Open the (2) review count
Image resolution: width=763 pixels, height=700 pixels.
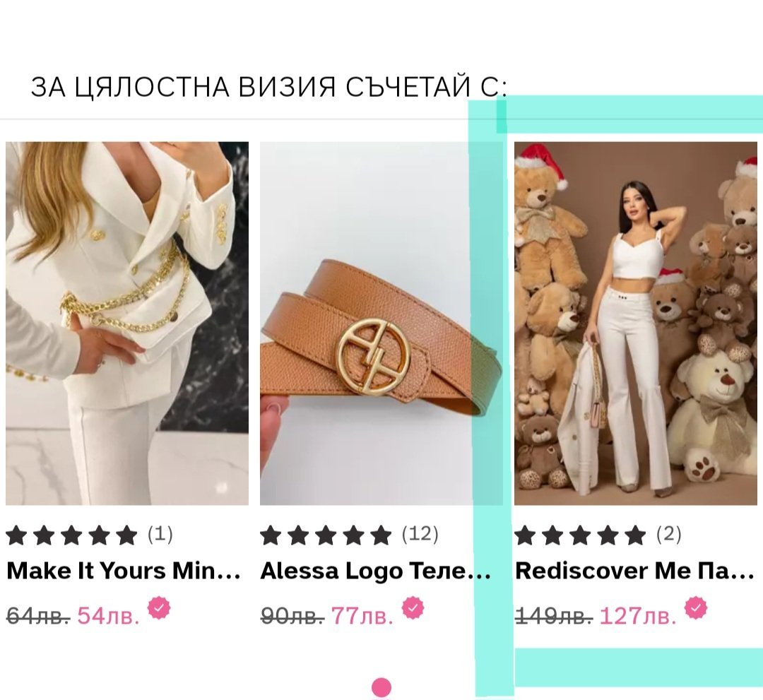[x=668, y=534]
